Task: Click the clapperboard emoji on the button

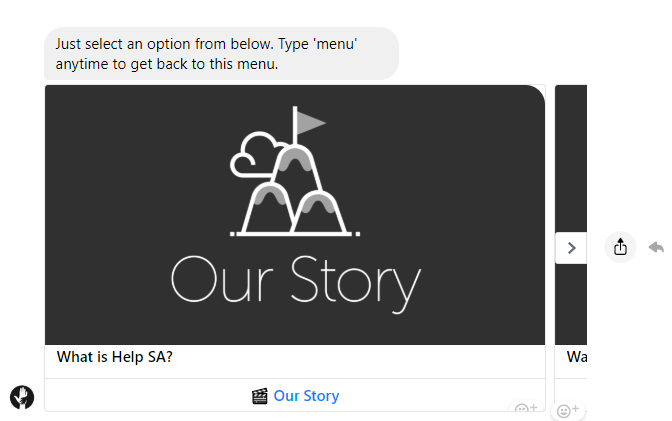Action: 260,396
